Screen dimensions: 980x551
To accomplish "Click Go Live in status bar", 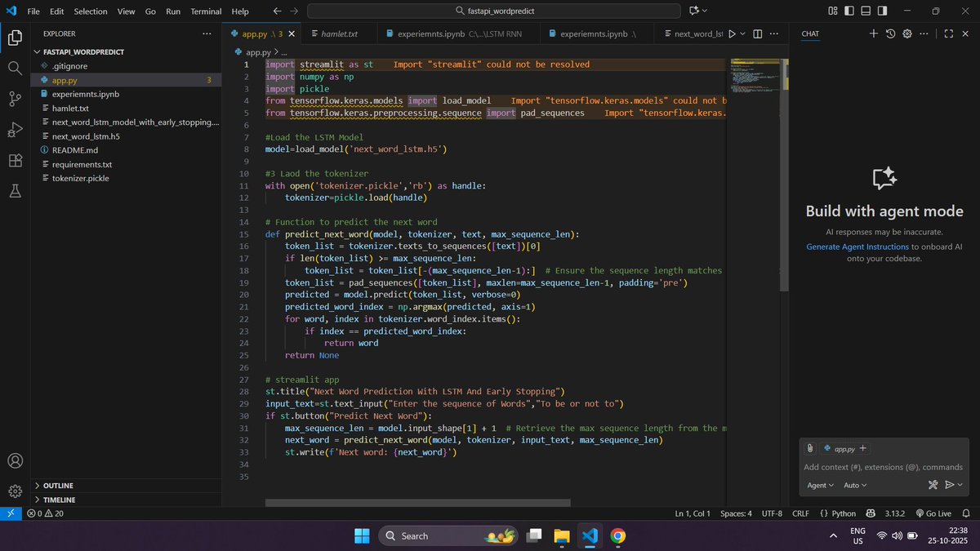I will (x=933, y=513).
